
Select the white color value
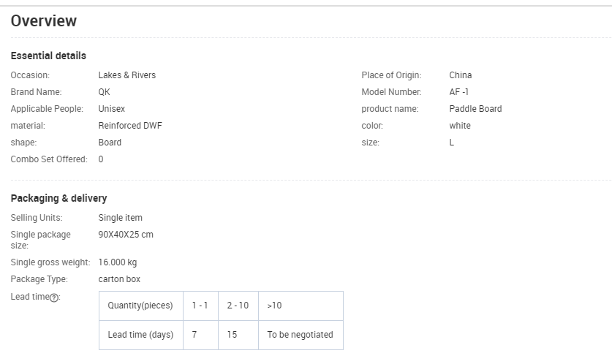[x=460, y=126]
